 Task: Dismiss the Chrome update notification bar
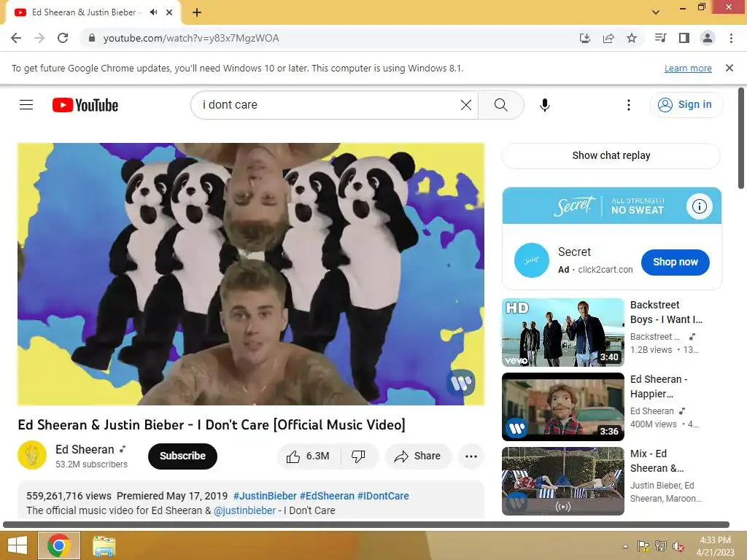[729, 68]
